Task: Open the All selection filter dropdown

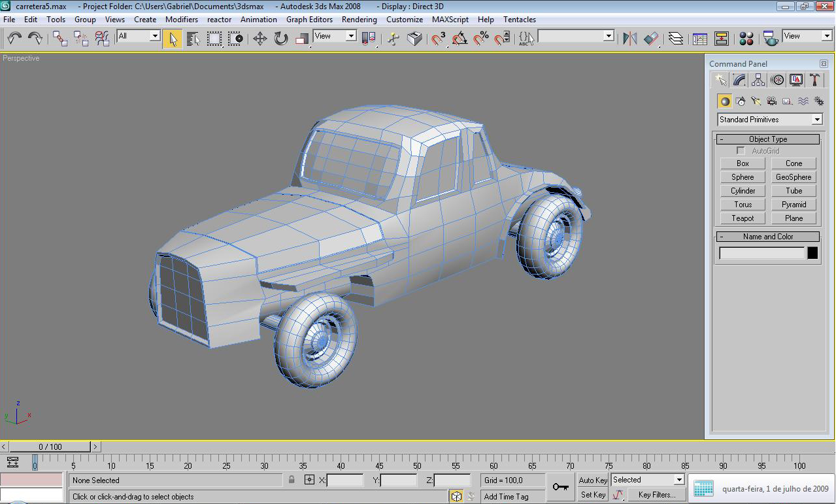Action: [155, 37]
